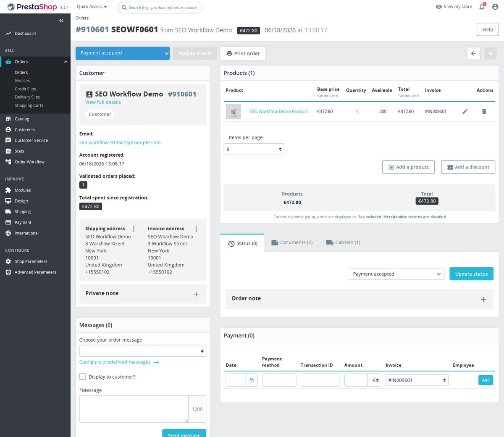Click Help button
Screen dimensions: 504x437
488,29
